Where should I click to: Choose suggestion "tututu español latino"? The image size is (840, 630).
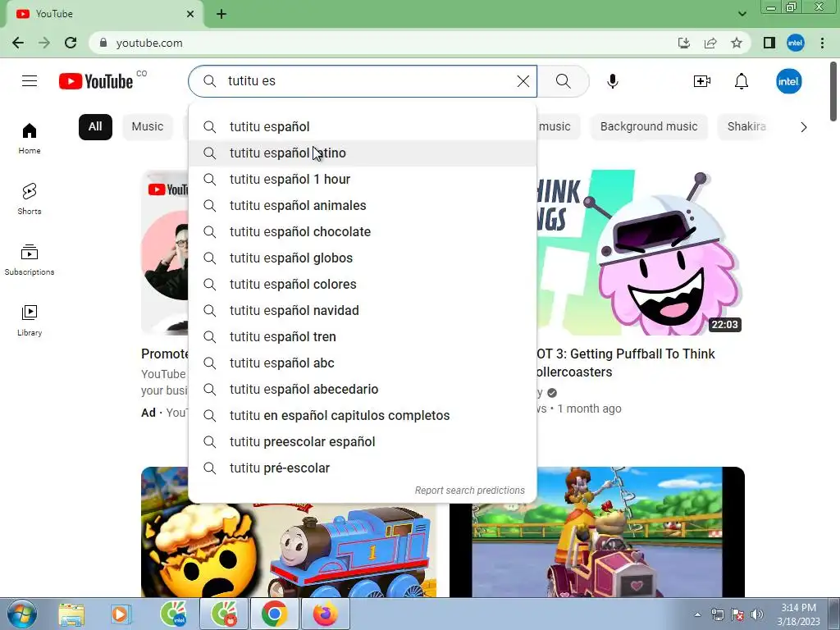click(363, 153)
